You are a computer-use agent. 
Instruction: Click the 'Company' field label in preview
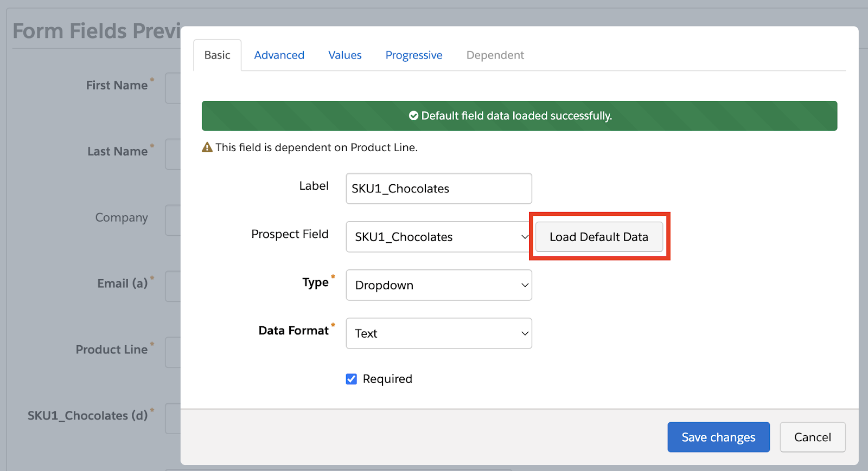pos(122,217)
